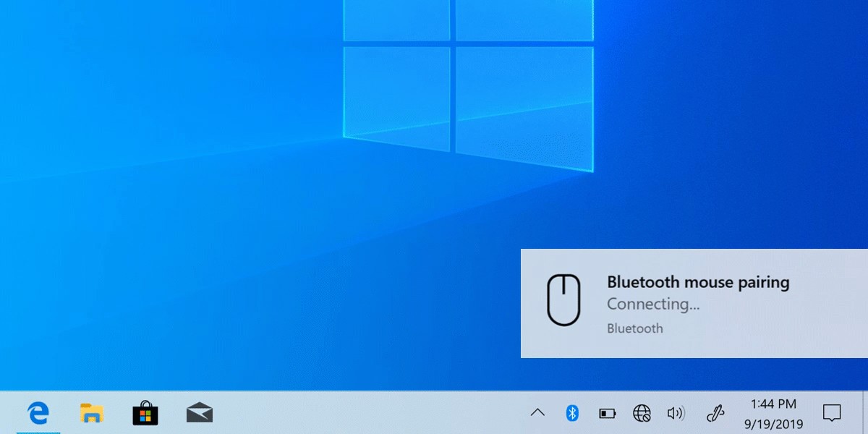Click the Show desktop sliver at taskbar edge
This screenshot has height=434, width=868.
coord(865,413)
